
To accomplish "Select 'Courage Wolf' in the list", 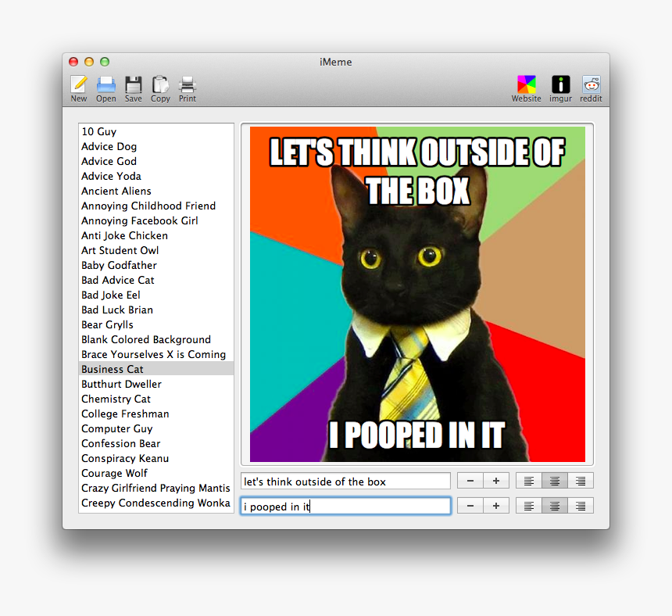I will click(x=156, y=473).
